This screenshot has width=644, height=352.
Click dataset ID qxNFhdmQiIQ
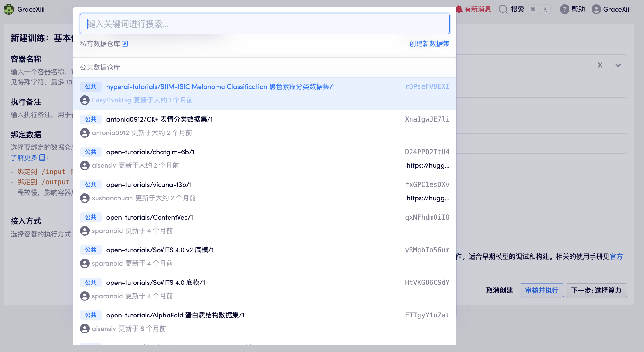coord(427,217)
